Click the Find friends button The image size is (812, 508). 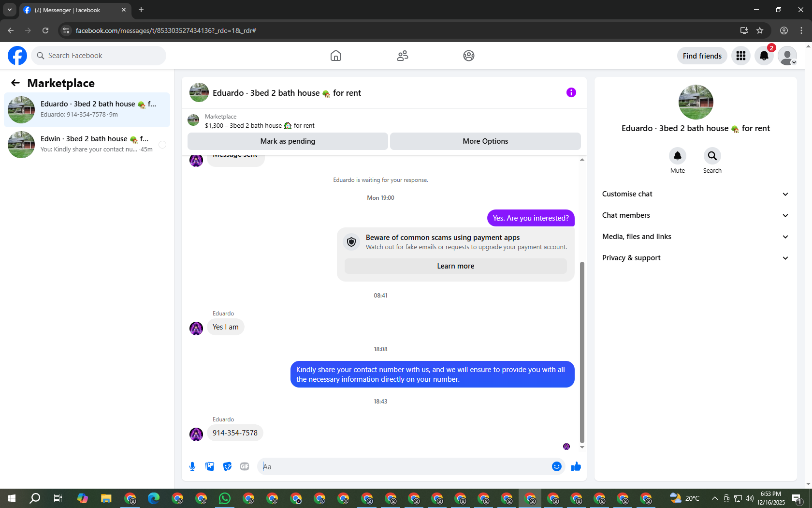pos(702,56)
